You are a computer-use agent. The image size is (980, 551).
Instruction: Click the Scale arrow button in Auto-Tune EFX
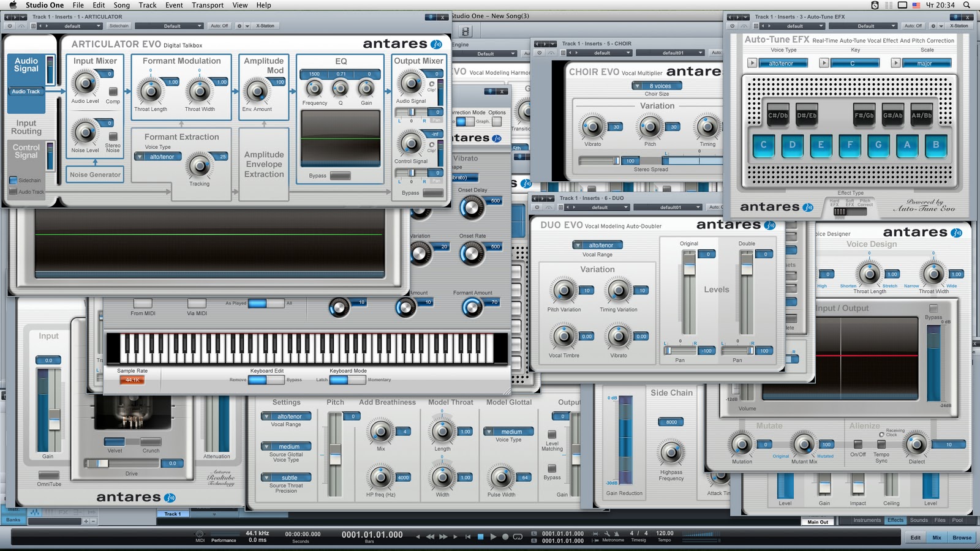point(896,63)
